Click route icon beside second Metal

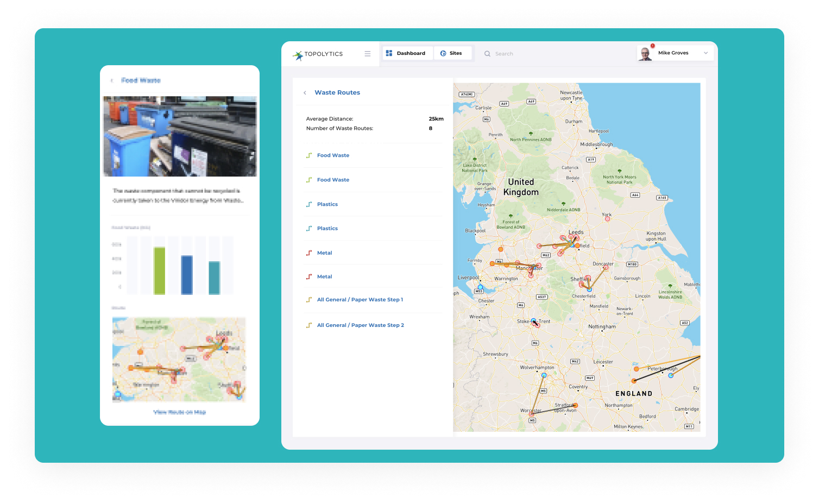[x=309, y=277]
